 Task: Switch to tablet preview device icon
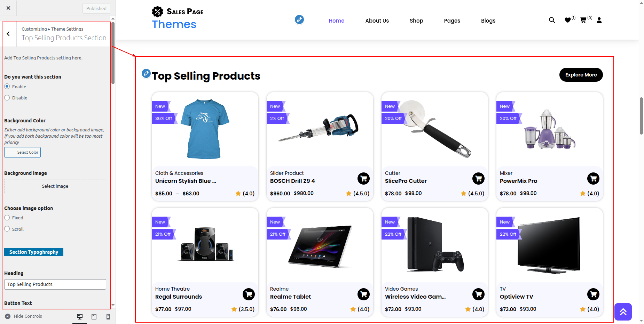click(x=94, y=316)
